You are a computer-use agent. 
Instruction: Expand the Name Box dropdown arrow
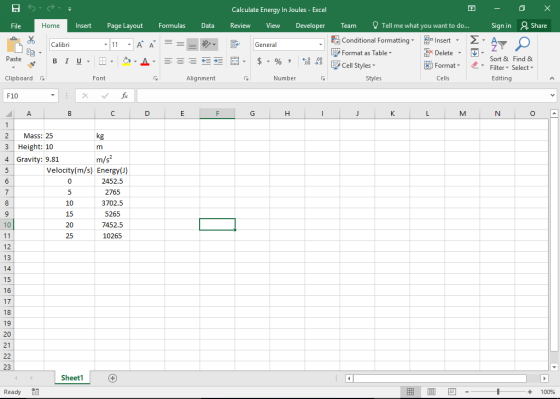click(52, 95)
